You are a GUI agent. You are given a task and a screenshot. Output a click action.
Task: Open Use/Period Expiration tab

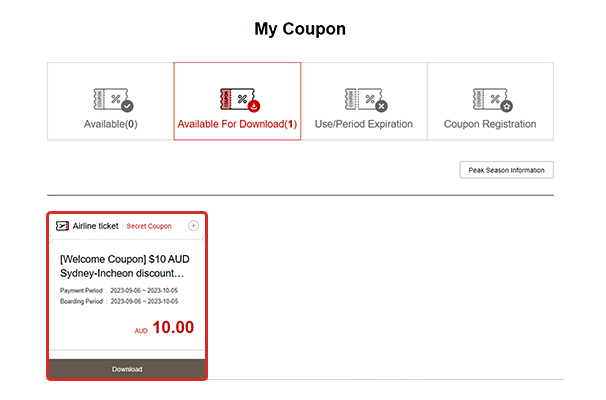point(364,101)
